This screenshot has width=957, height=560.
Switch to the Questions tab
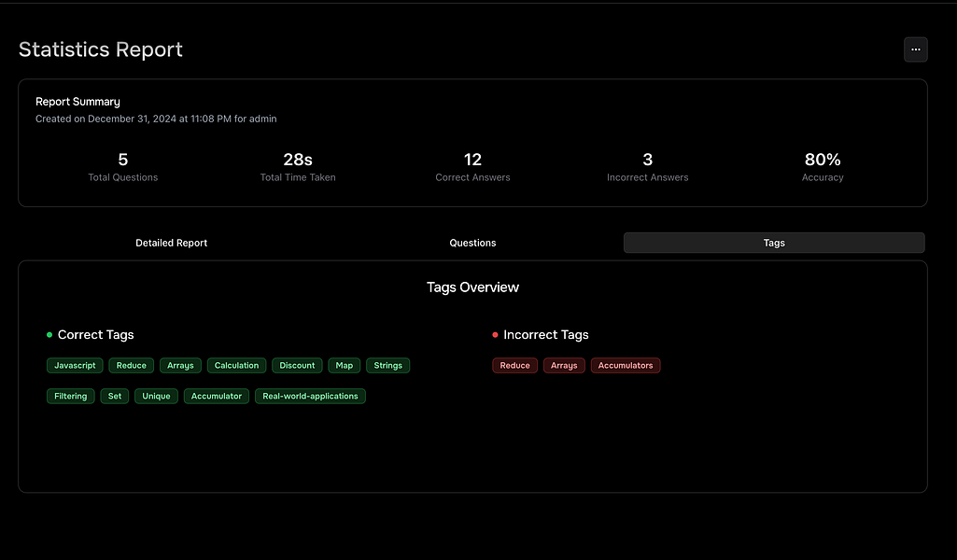pyautogui.click(x=472, y=243)
